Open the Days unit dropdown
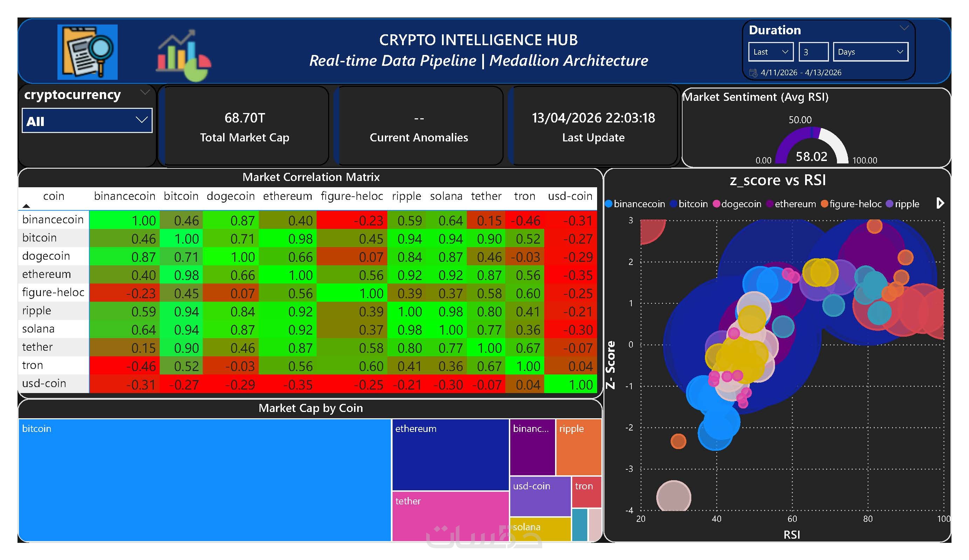969x560 pixels. coord(870,52)
